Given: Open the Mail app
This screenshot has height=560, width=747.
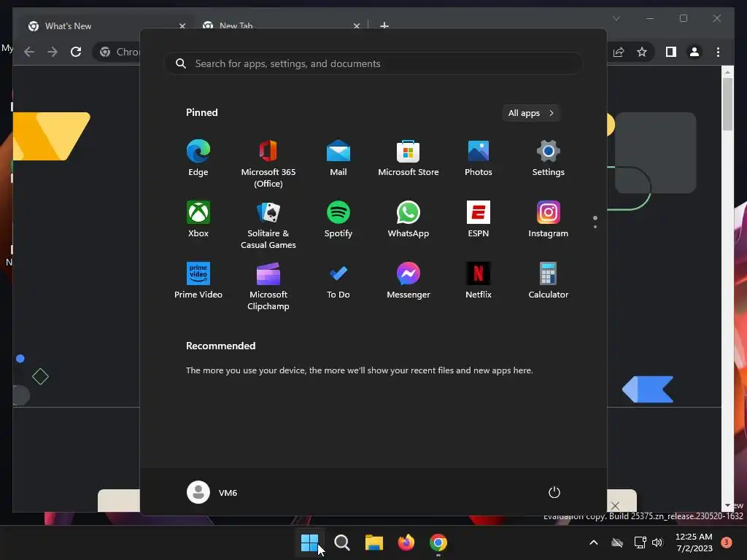Looking at the screenshot, I should point(338,158).
